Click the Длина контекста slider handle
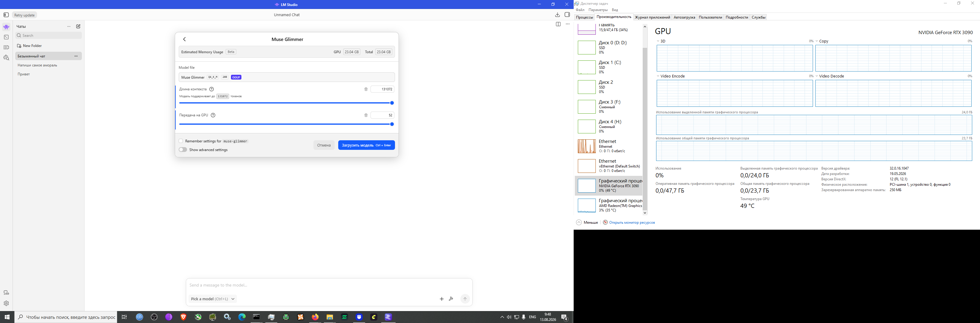The width and height of the screenshot is (980, 323). pyautogui.click(x=392, y=103)
